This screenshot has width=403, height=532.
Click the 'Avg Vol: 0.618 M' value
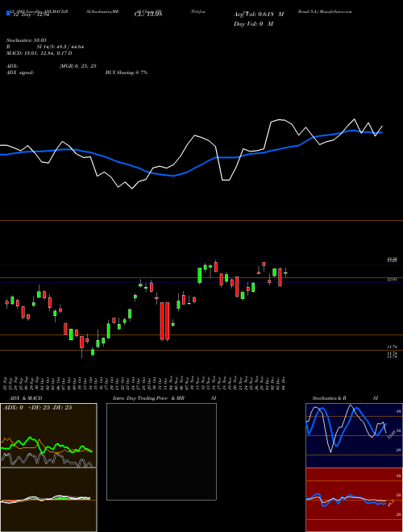259,15
